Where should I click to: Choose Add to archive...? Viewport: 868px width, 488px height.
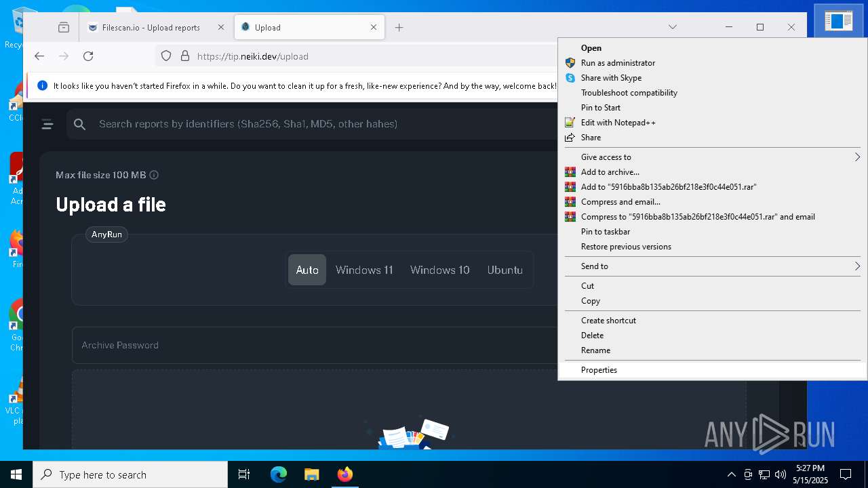(712, 172)
